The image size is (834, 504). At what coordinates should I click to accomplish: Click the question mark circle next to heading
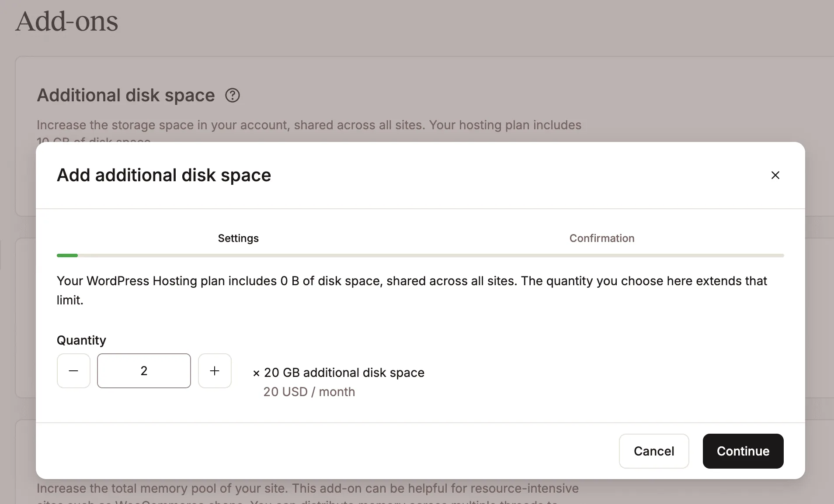232,95
